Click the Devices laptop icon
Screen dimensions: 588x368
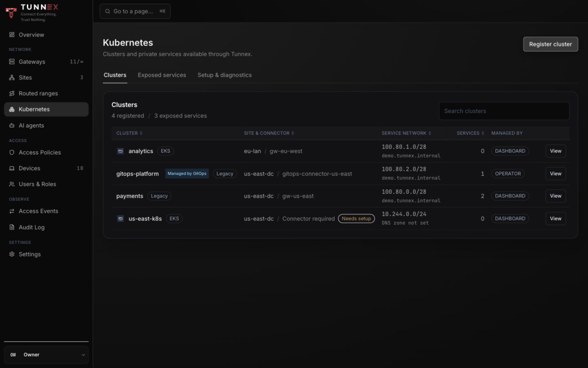pos(12,168)
